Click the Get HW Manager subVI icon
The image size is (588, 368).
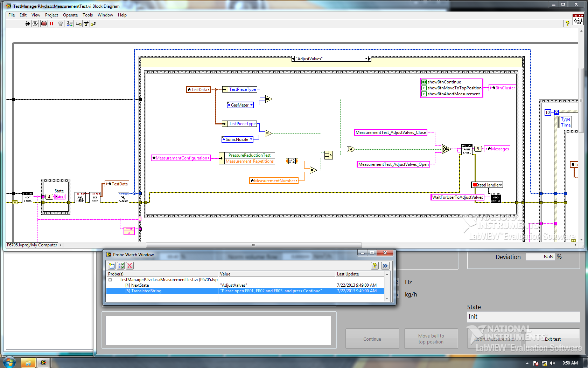124,198
